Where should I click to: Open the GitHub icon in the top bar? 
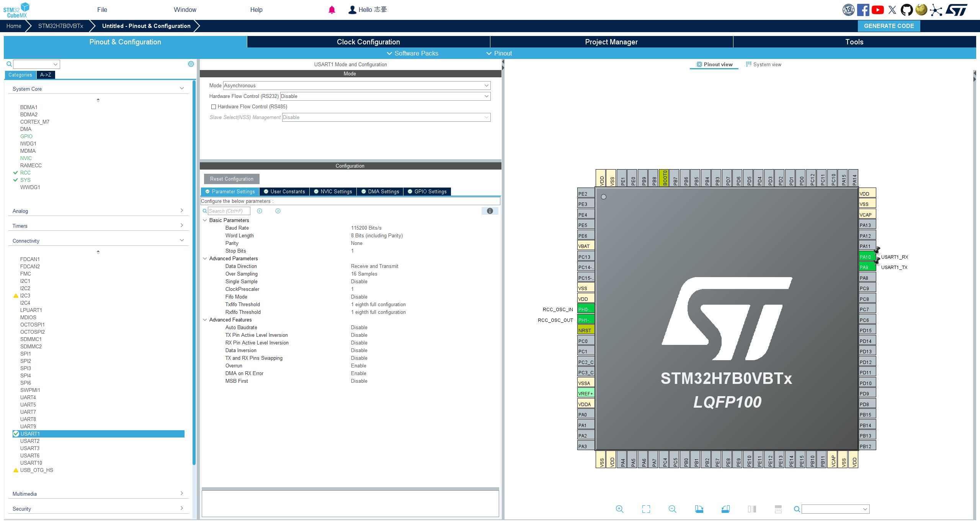click(907, 10)
